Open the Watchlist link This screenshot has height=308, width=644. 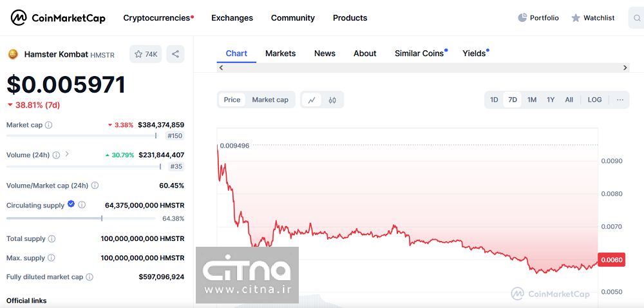click(x=593, y=18)
